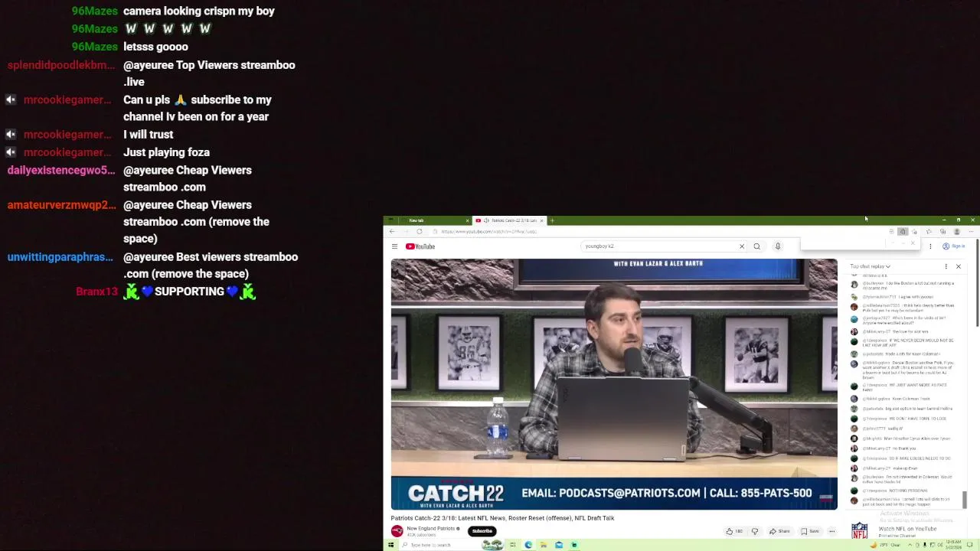Open the YouTube hamburger guide menu
980x551 pixels.
(x=394, y=246)
